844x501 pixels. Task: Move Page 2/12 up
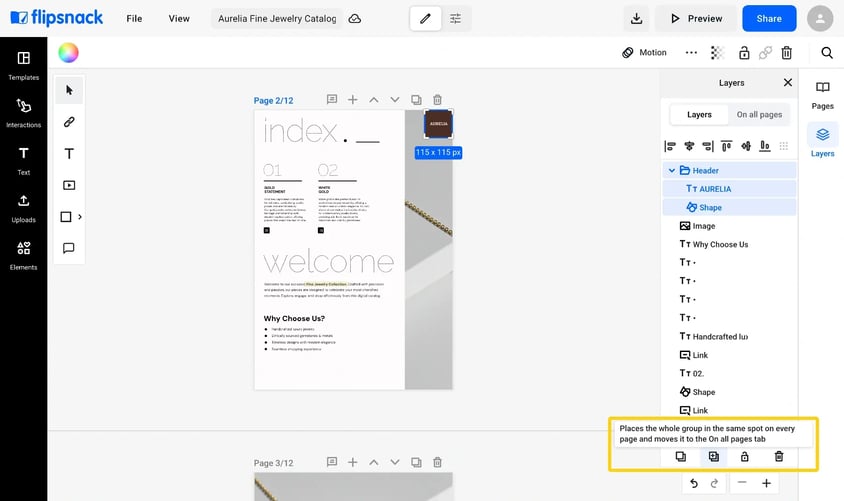tap(374, 100)
